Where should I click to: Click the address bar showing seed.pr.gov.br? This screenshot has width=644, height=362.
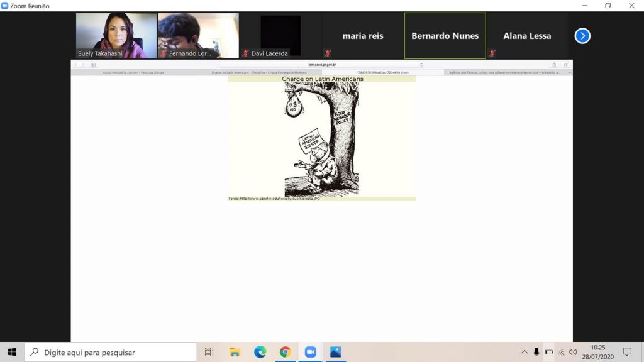[x=322, y=65]
